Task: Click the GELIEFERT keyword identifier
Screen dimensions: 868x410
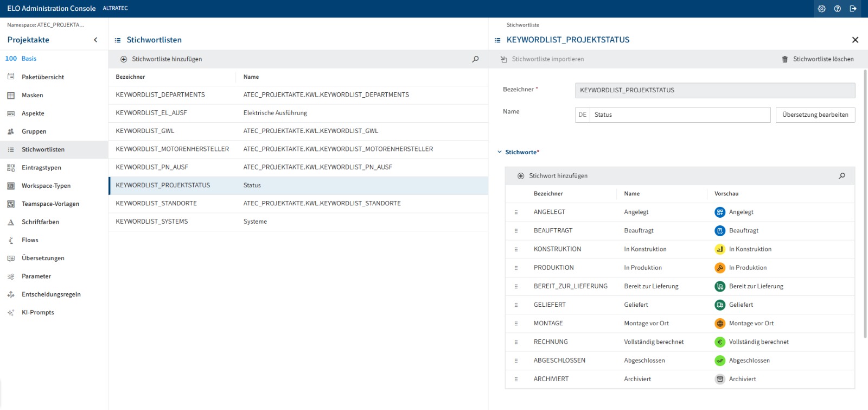Action: (550, 305)
